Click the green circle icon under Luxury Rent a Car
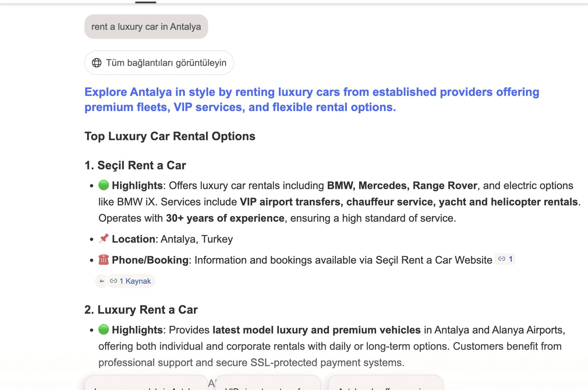Image resolution: width=588 pixels, height=390 pixels. [x=104, y=329]
